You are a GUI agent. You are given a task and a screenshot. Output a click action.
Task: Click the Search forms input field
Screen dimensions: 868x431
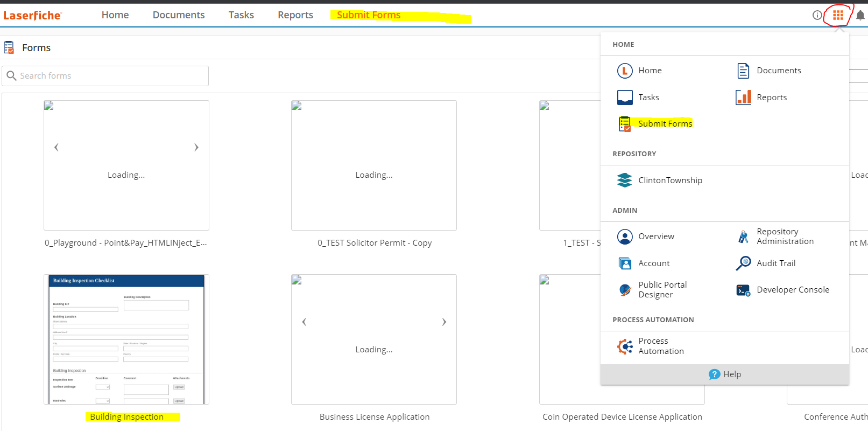click(x=110, y=76)
